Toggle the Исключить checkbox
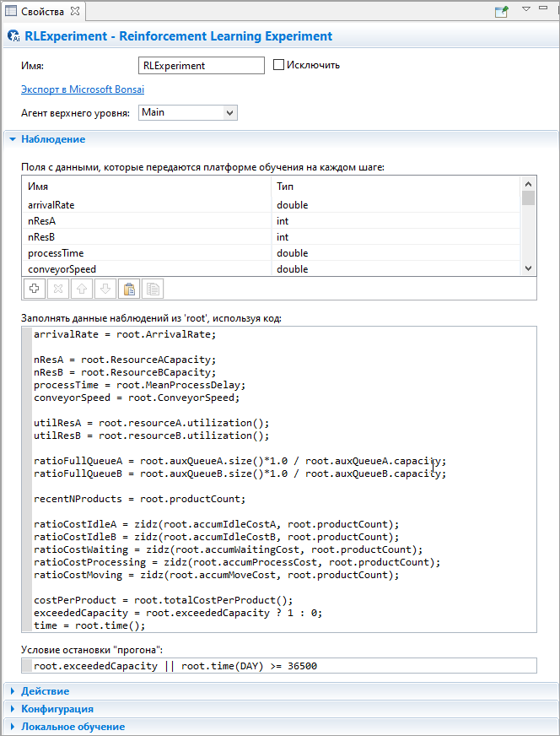The height and width of the screenshot is (736, 560). point(278,65)
